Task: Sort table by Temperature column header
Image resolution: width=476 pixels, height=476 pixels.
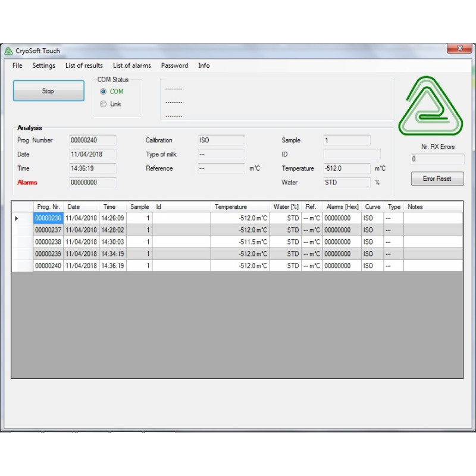Action: pyautogui.click(x=231, y=207)
